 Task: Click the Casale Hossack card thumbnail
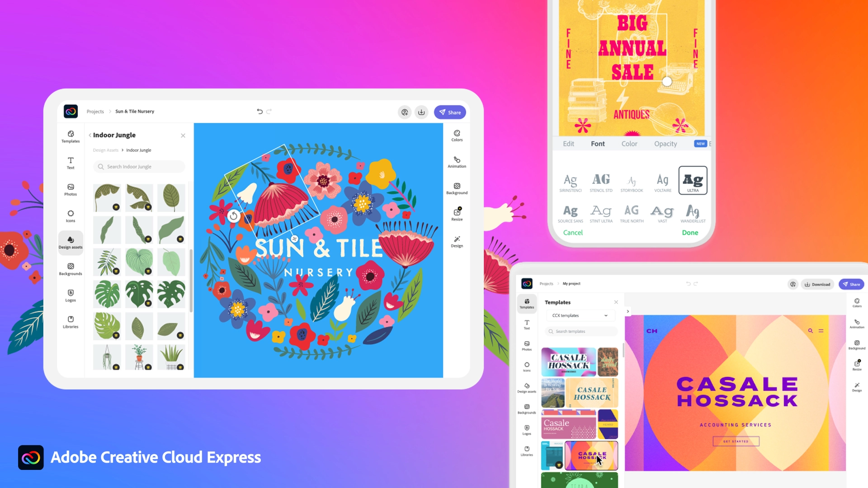[589, 455]
